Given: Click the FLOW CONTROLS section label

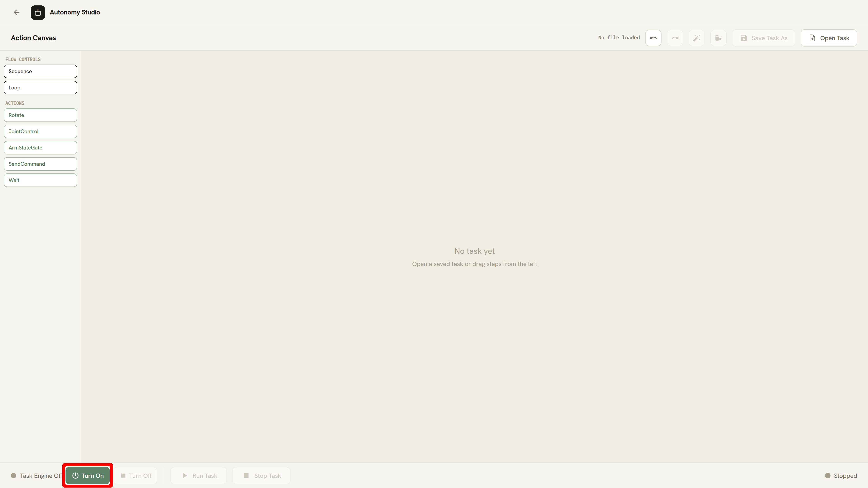Looking at the screenshot, I should (23, 59).
